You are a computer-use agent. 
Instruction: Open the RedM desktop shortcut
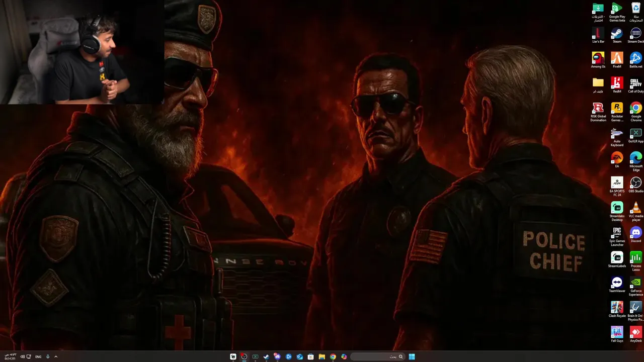tap(617, 85)
